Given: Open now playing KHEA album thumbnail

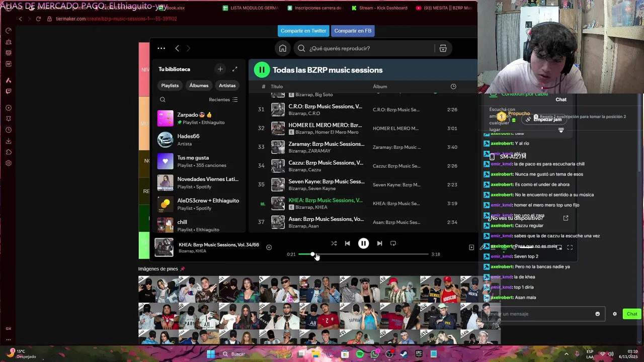Looking at the screenshot, I should pyautogui.click(x=164, y=247).
